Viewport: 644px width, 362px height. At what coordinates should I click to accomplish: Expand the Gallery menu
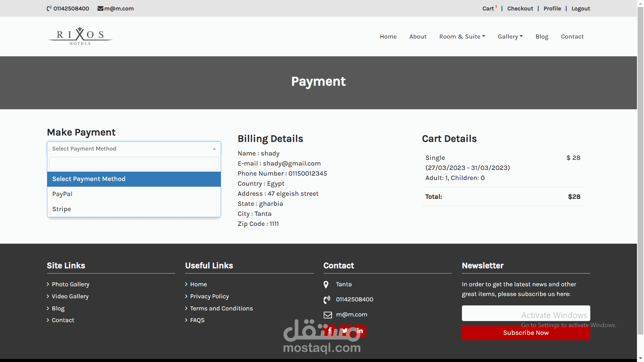click(510, 37)
